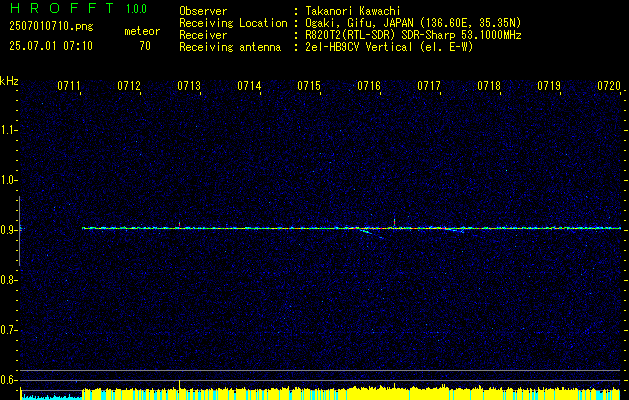This screenshot has height=400, width=629.
Task: Click the 1.0 kHz axis label
Action: point(8,180)
